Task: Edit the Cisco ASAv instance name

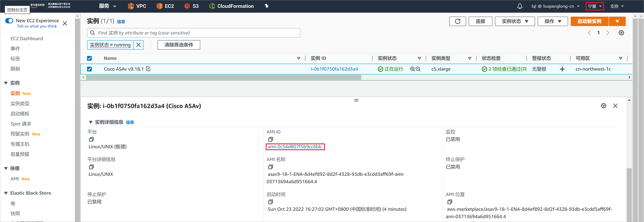Action: point(148,69)
